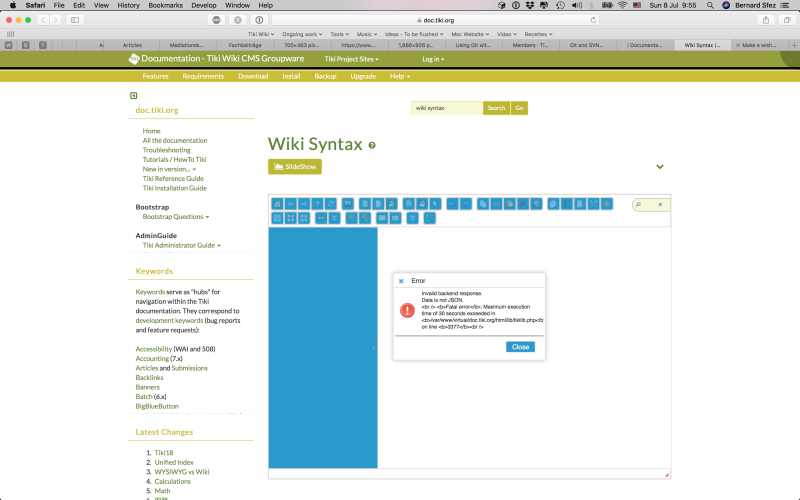Expand the New in version... submenu

[x=169, y=169]
